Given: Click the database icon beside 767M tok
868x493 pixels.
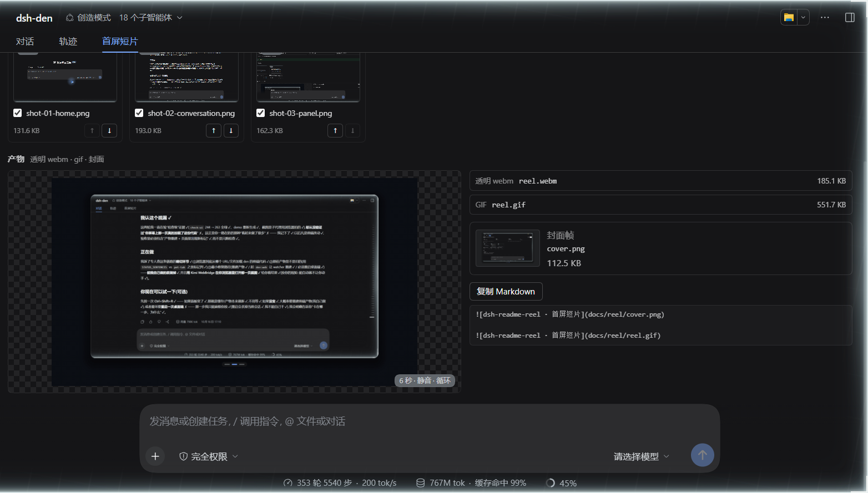Looking at the screenshot, I should pyautogui.click(x=421, y=483).
